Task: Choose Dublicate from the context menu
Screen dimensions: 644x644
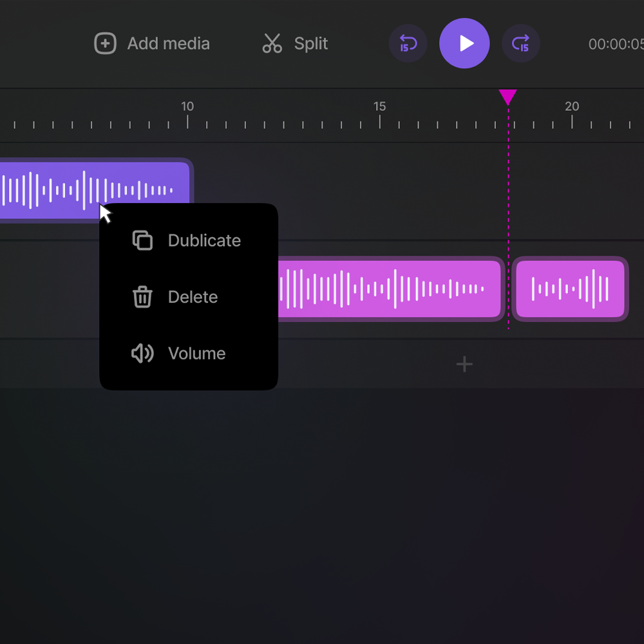Action: tap(204, 240)
